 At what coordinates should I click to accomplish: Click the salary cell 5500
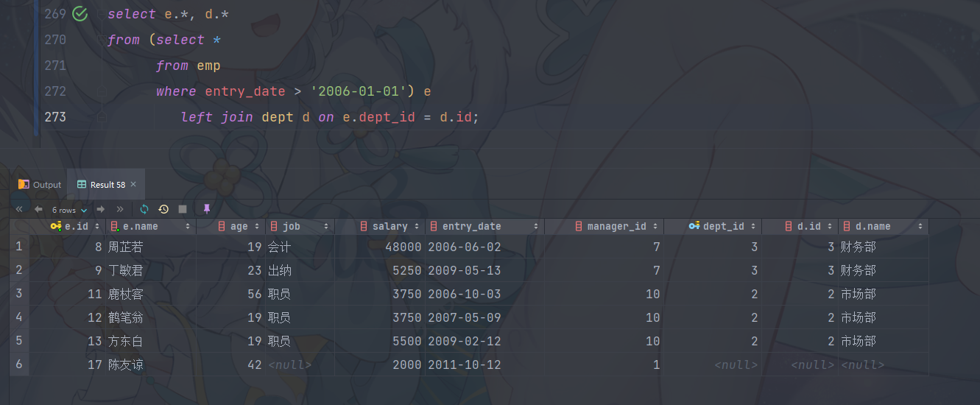pos(379,341)
